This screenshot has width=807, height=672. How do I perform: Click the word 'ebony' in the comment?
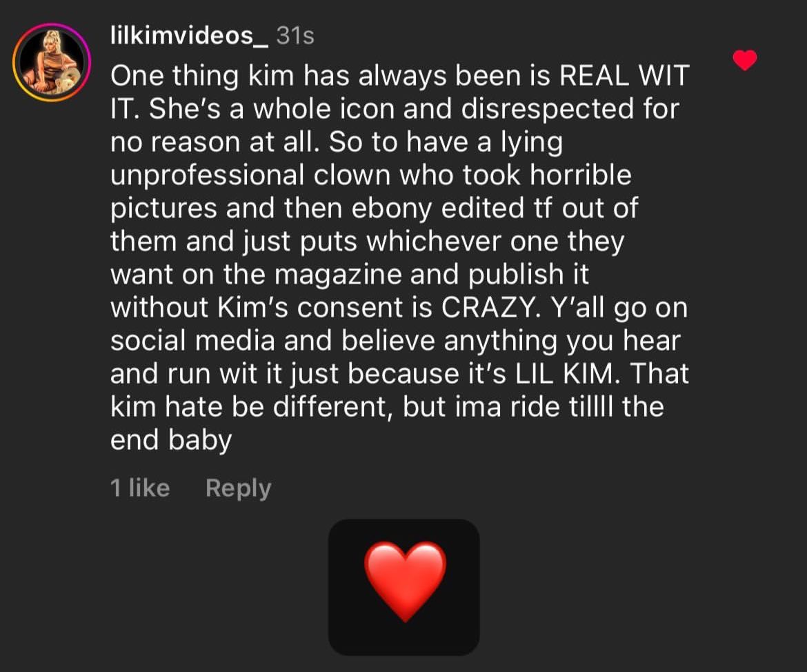(392, 208)
